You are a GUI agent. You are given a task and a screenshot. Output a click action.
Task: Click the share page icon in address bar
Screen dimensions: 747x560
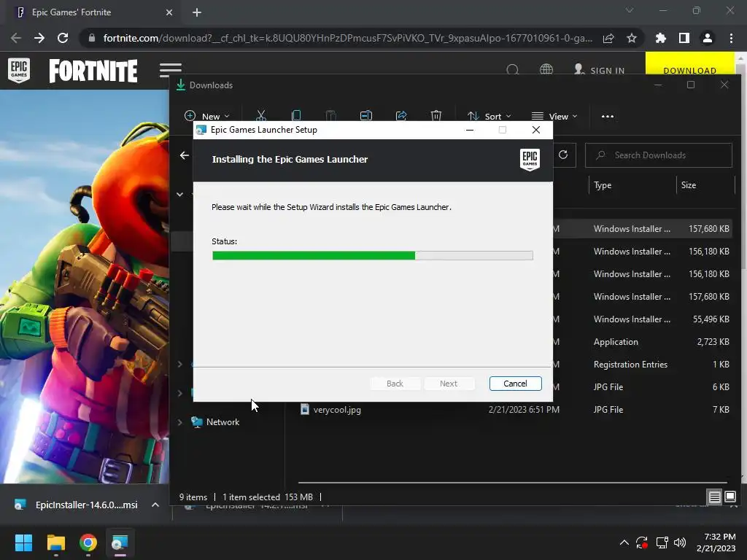608,38
